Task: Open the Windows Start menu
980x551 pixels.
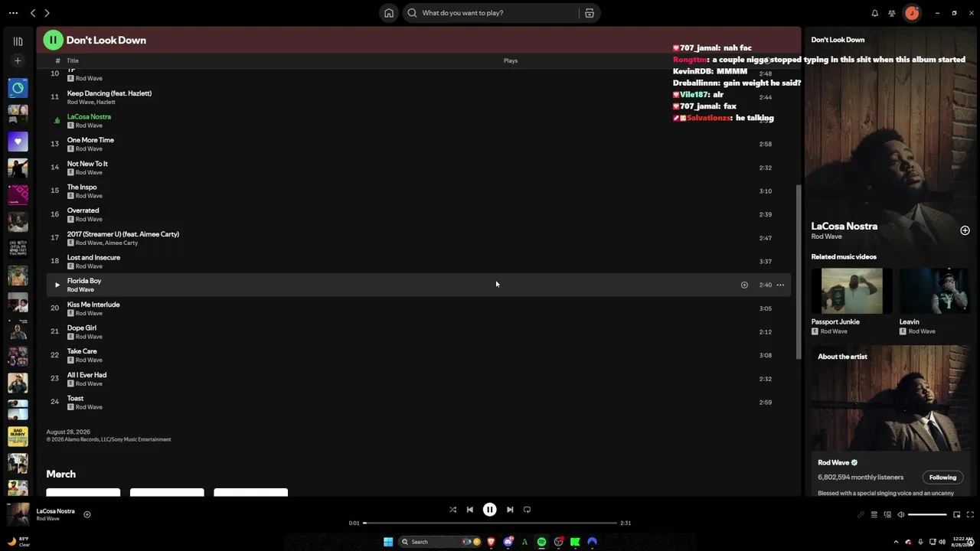Action: pos(388,542)
